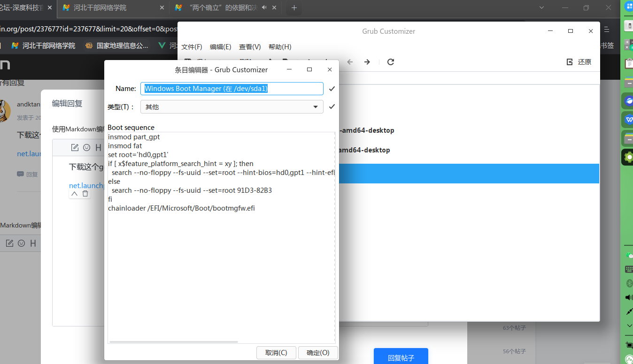Click the edit icon in 编辑回复 toolbar
The height and width of the screenshot is (364, 633).
point(75,147)
